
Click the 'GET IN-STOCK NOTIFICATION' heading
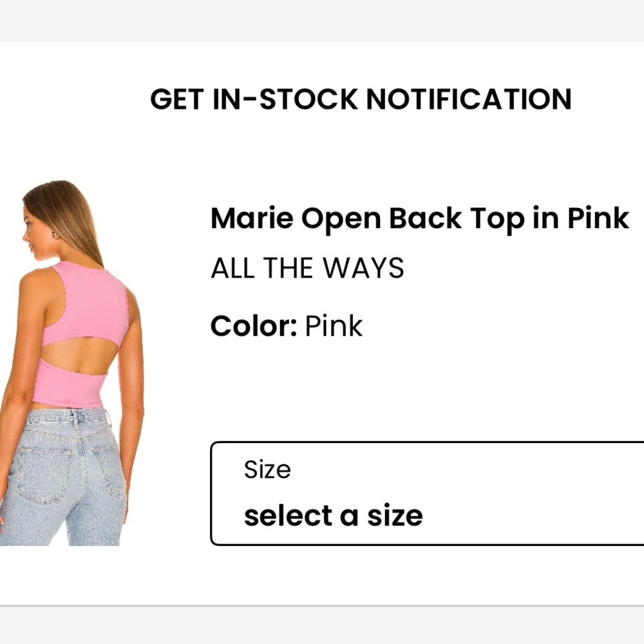tap(361, 98)
